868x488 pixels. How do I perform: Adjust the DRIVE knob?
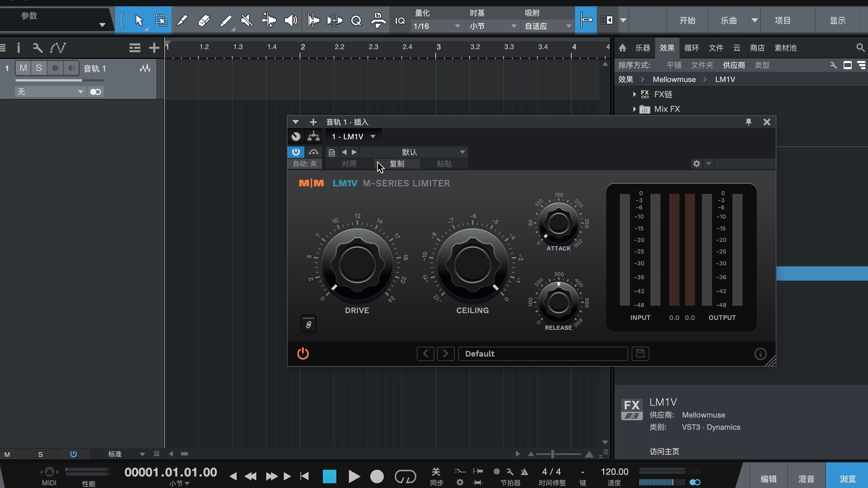357,265
